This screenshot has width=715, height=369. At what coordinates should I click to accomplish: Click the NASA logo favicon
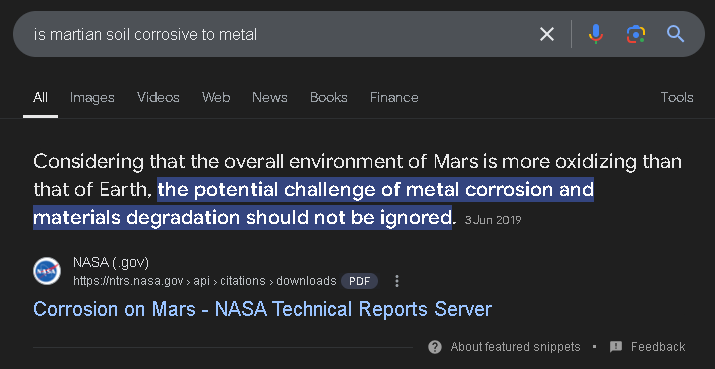point(47,271)
